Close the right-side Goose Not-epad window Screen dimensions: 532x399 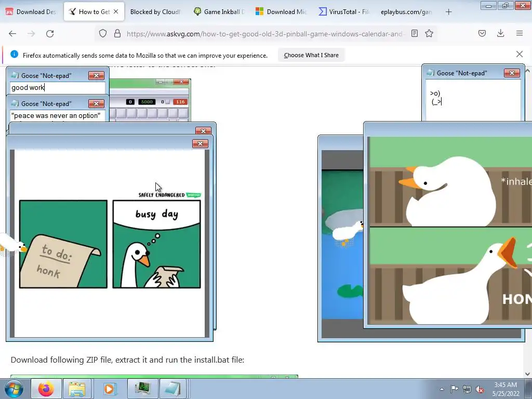pyautogui.click(x=512, y=73)
